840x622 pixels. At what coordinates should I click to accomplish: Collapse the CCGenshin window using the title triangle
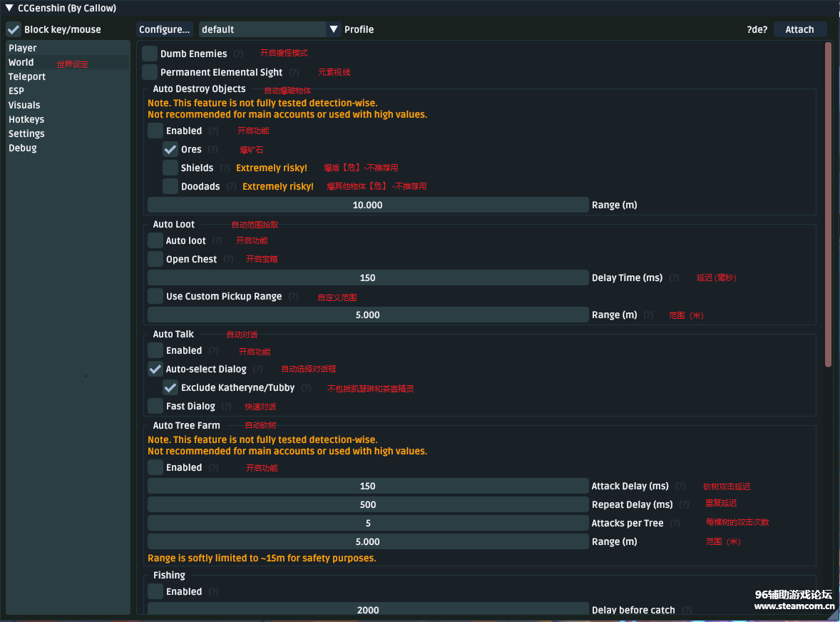[9, 9]
